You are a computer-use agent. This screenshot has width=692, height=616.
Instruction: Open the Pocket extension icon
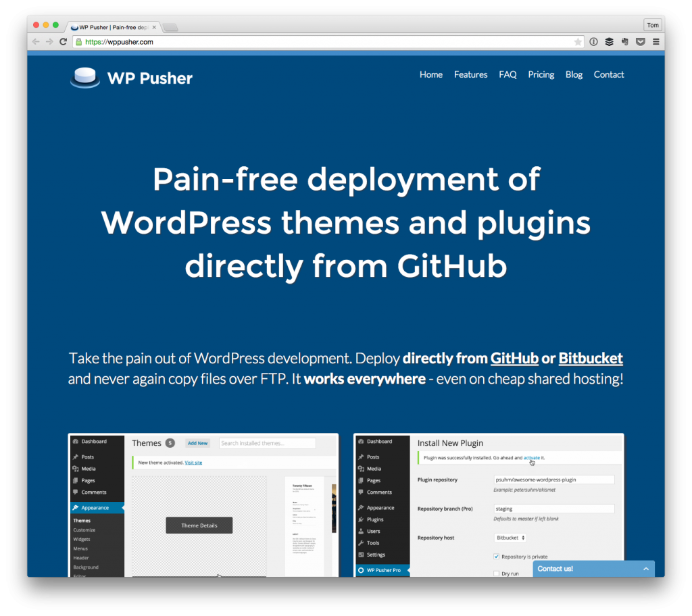[x=641, y=42]
